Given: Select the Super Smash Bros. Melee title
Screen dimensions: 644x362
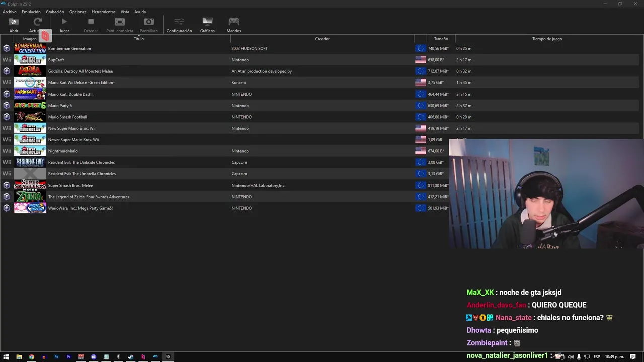Looking at the screenshot, I should (70, 185).
